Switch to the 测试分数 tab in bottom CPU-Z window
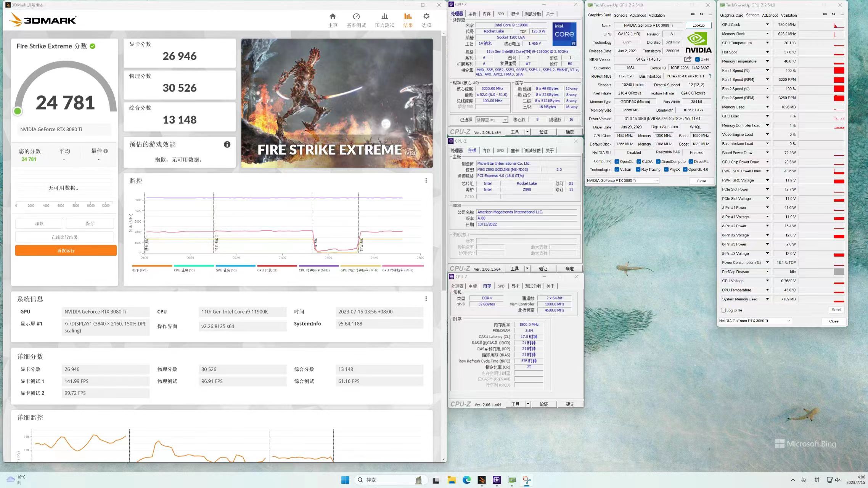The height and width of the screenshot is (488, 868). [533, 286]
